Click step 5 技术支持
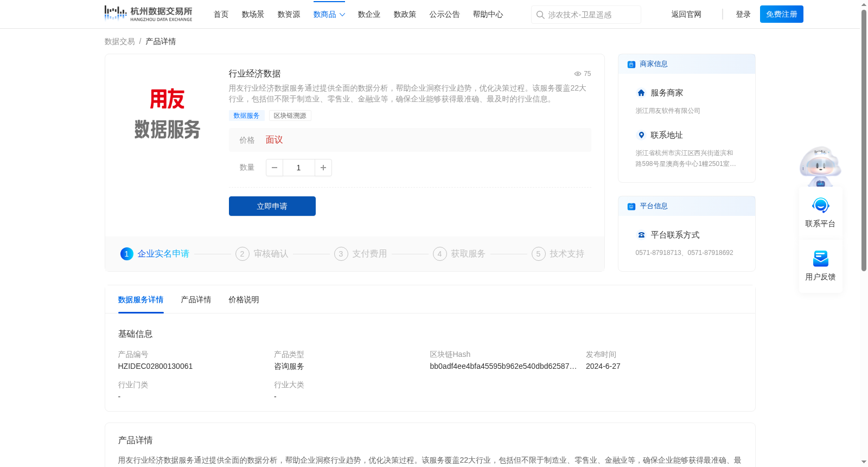 [558, 254]
